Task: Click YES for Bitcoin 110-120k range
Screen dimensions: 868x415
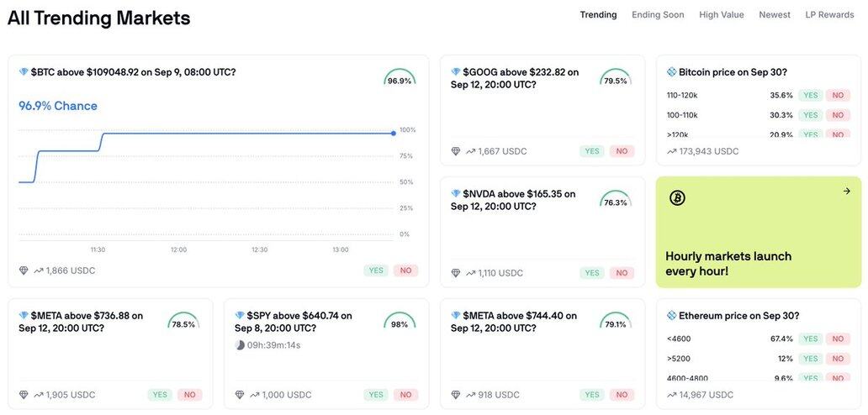Action: [x=811, y=95]
